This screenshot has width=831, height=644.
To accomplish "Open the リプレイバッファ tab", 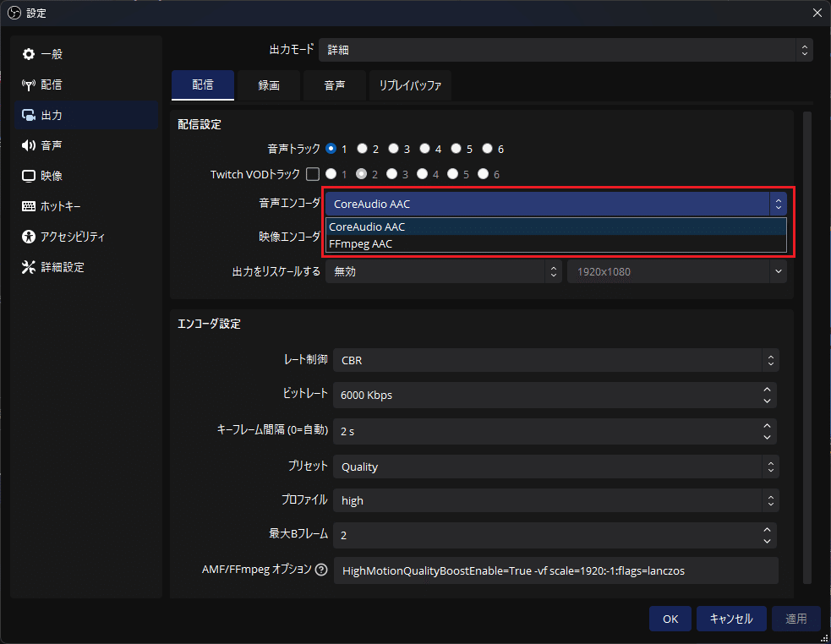I will pyautogui.click(x=410, y=85).
